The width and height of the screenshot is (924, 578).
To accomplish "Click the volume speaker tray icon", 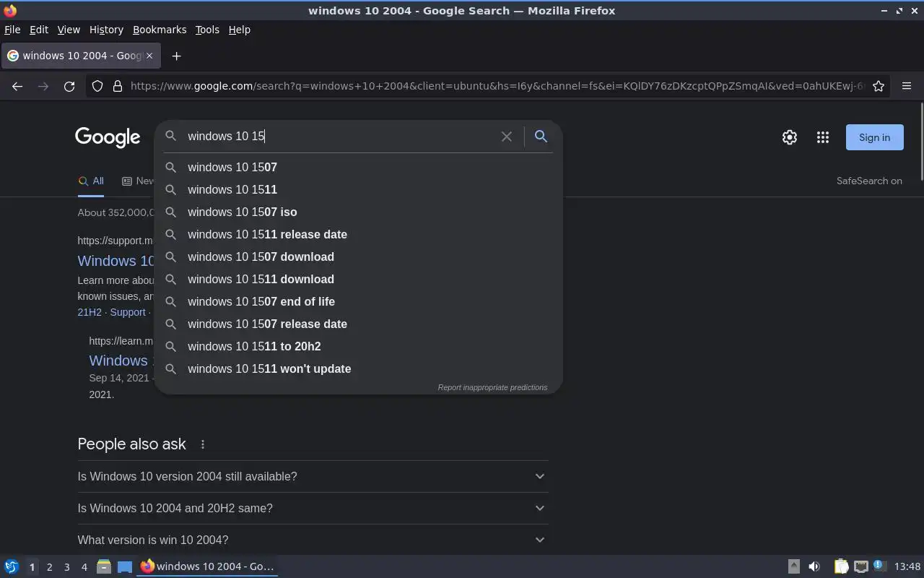I will (x=814, y=566).
